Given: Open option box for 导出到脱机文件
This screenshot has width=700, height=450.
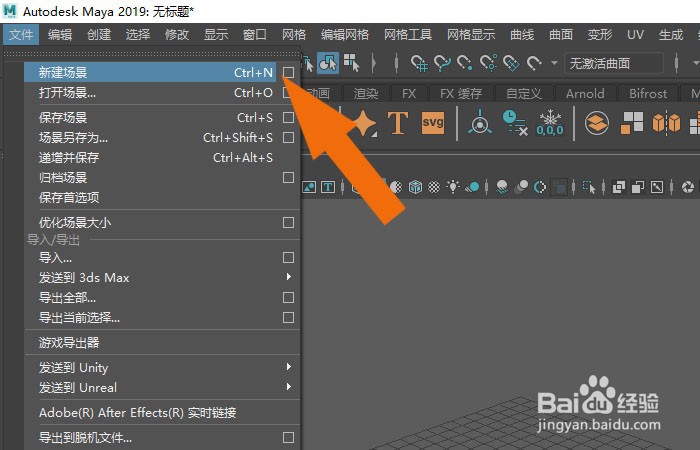Looking at the screenshot, I should (x=288, y=438).
